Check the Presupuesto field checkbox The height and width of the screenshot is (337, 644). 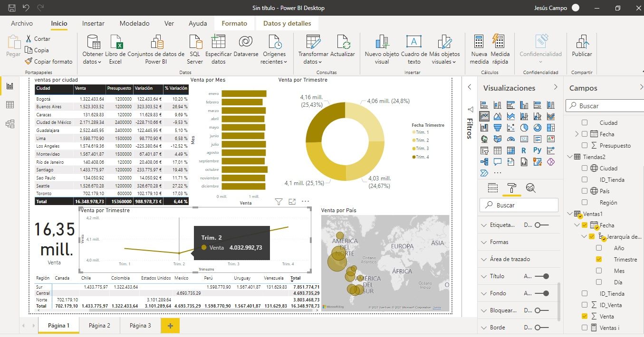click(x=585, y=146)
